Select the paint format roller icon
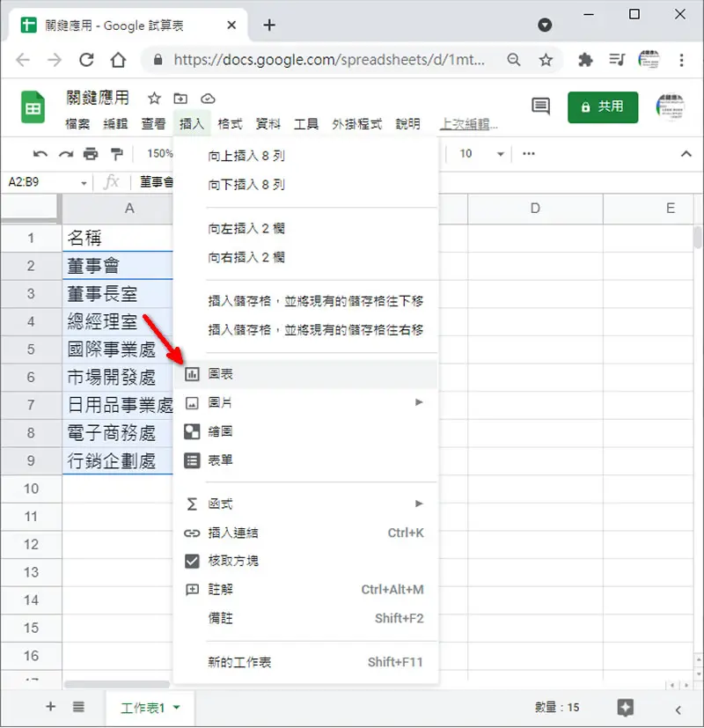The image size is (704, 728). coord(116,154)
